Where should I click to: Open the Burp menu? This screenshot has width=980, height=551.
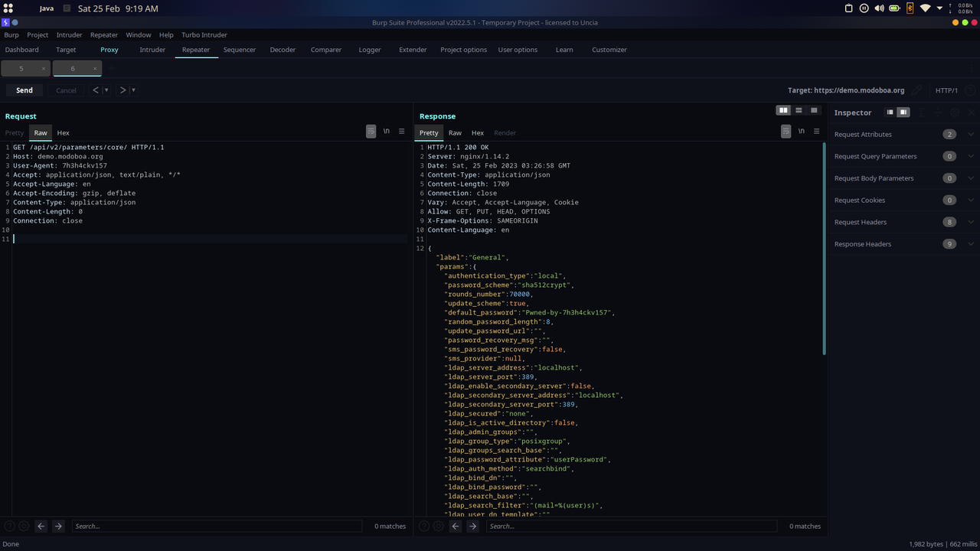11,35
